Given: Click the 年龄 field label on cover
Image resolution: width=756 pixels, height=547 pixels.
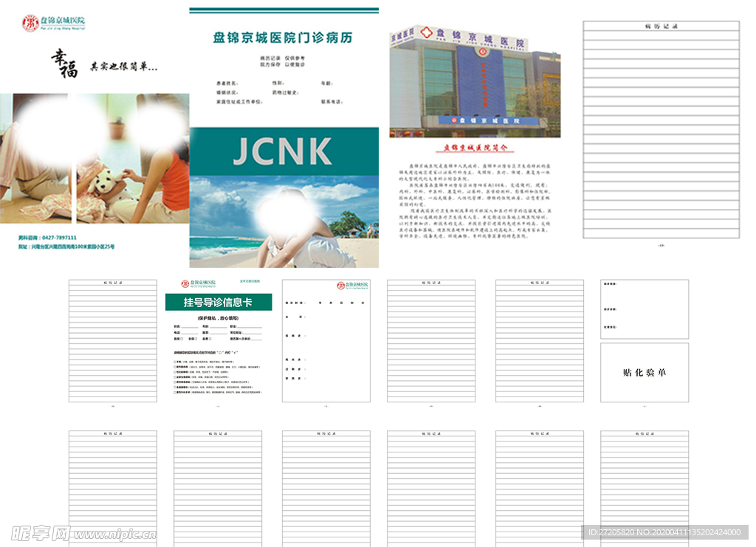Looking at the screenshot, I should 327,83.
